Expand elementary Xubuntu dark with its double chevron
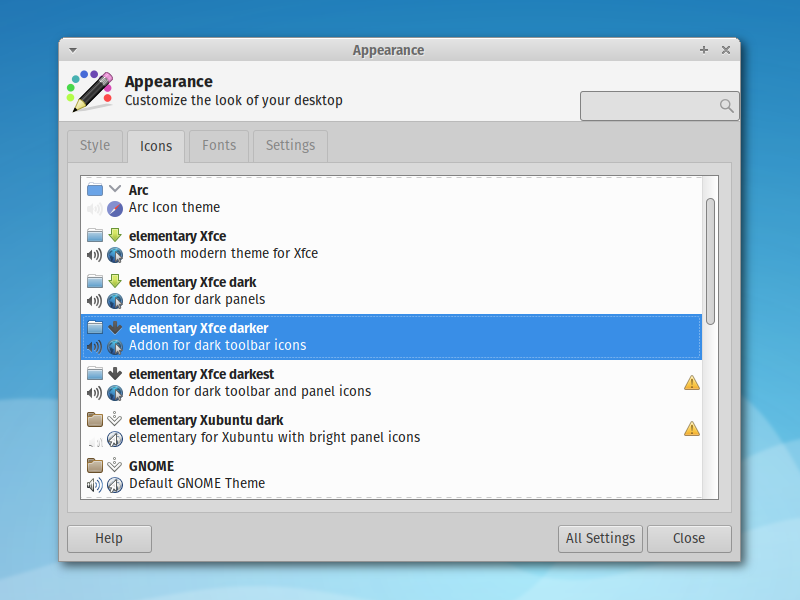The image size is (800, 600). tap(115, 418)
